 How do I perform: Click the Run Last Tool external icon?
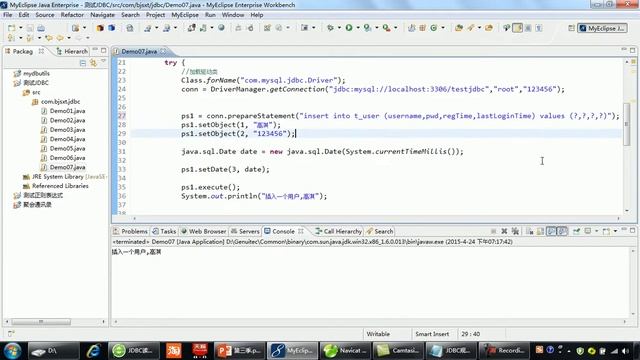(x=386, y=28)
